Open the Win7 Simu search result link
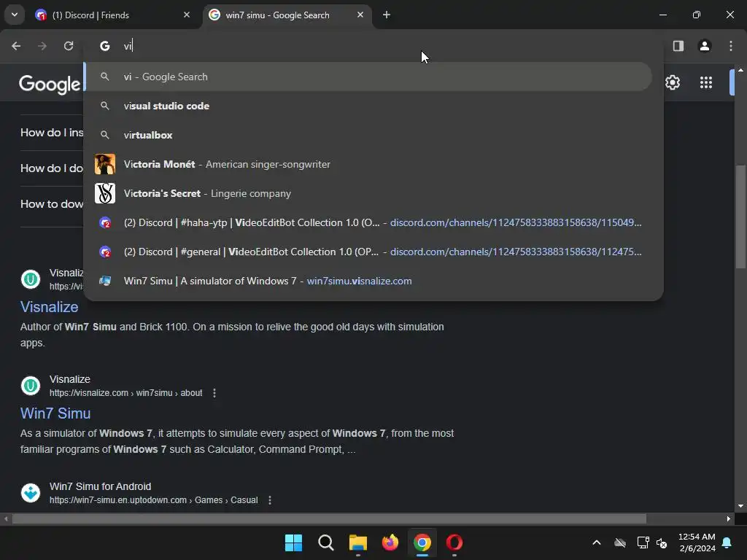 point(55,413)
